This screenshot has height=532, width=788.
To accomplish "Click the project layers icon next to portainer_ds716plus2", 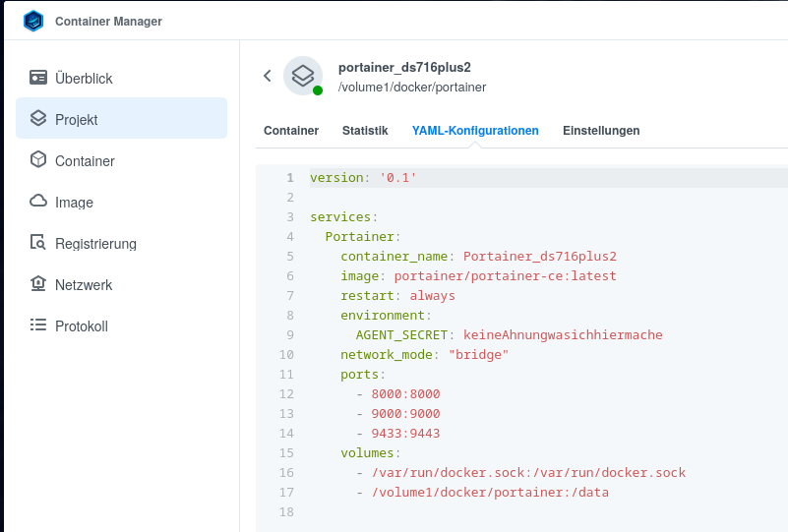I will 303,76.
